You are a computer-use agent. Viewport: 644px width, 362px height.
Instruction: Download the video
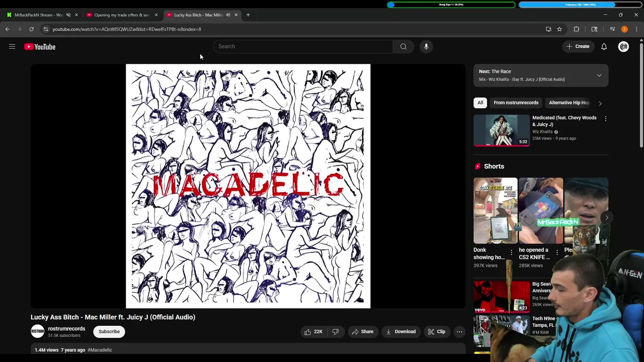(x=400, y=332)
